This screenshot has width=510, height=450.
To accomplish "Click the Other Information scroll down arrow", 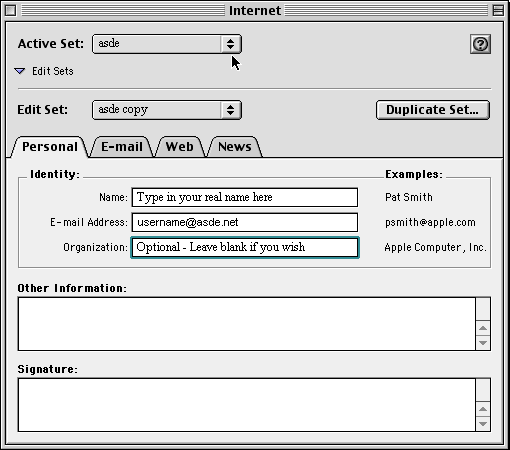I will click(483, 343).
